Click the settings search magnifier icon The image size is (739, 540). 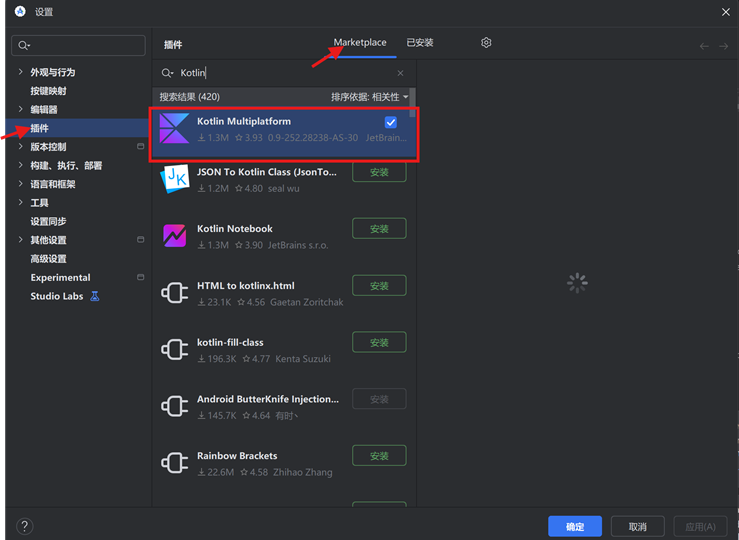24,45
